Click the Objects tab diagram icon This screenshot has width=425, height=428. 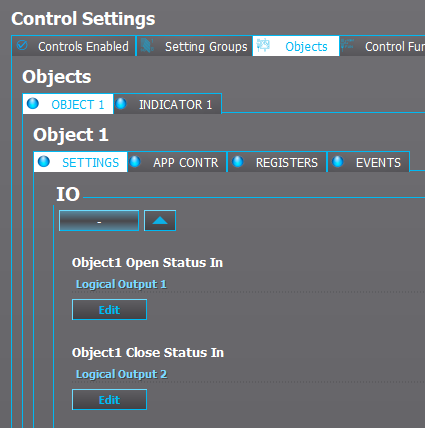(263, 45)
